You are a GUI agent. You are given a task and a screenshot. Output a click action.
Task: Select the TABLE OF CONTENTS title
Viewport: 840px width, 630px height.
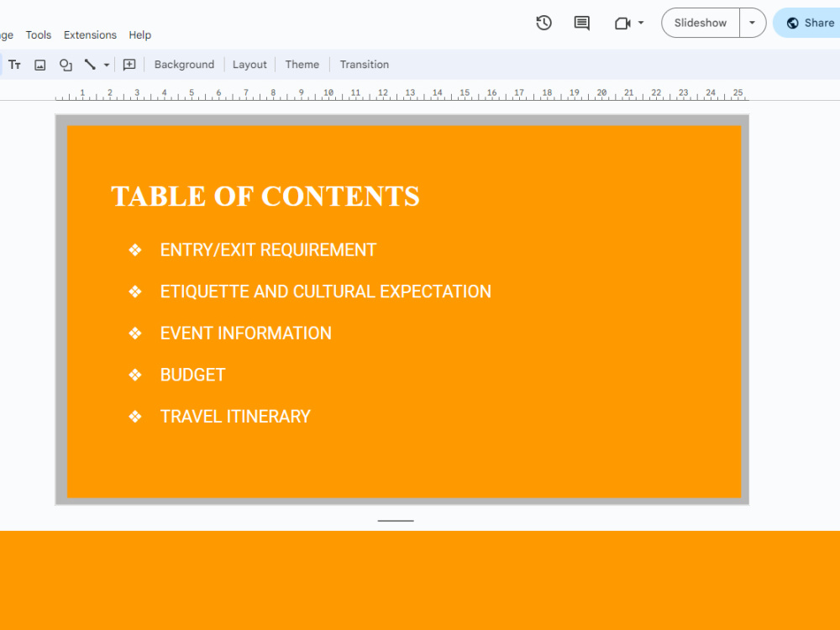(x=265, y=196)
